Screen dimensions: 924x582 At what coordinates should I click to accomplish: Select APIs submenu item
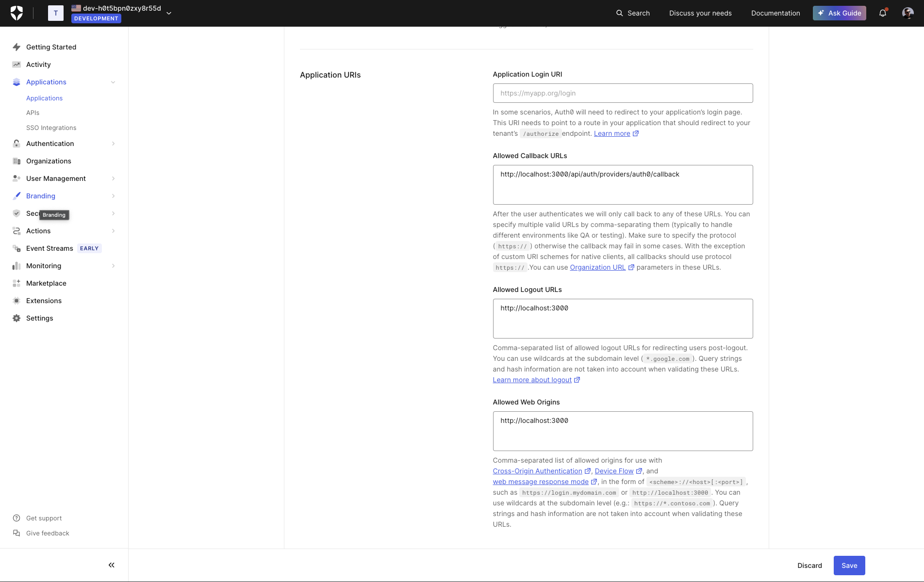click(33, 113)
